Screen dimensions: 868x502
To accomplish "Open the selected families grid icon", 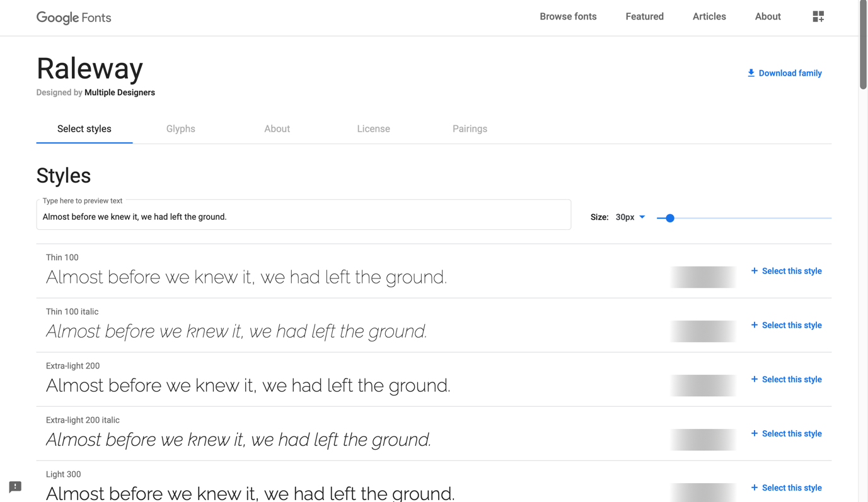I will [818, 16].
